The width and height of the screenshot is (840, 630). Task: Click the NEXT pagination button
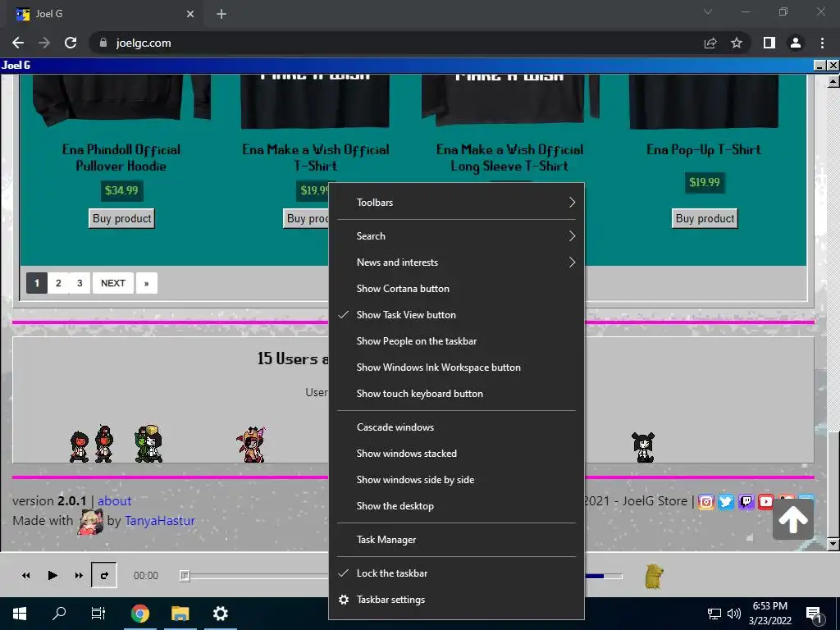click(x=113, y=283)
